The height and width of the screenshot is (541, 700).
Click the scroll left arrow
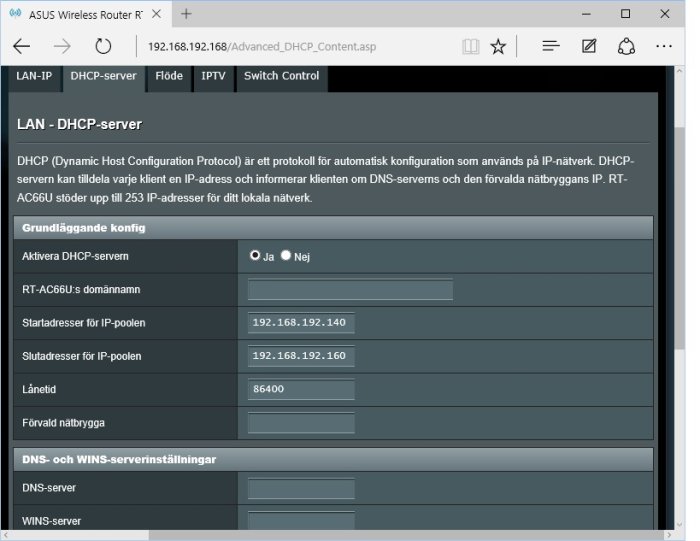pos(6,535)
